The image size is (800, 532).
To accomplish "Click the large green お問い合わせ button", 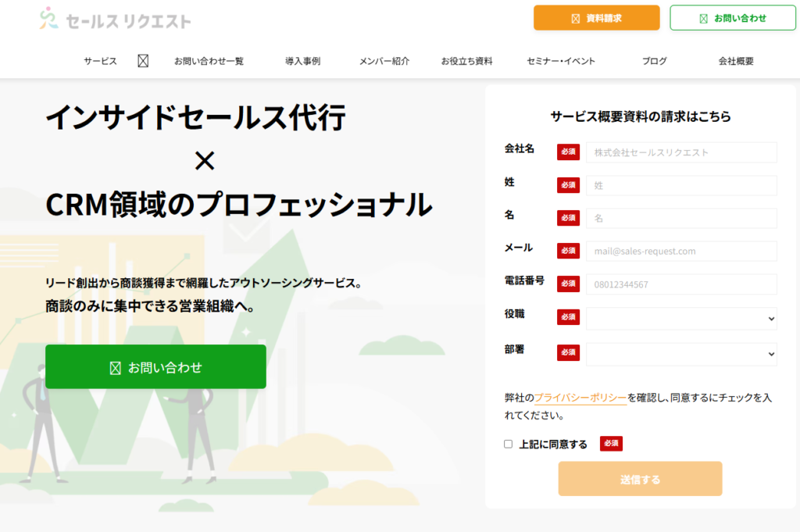I will [x=155, y=366].
